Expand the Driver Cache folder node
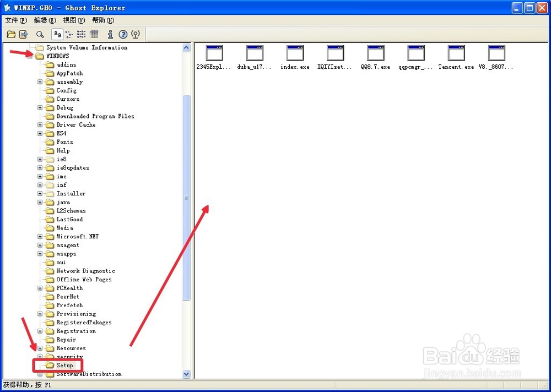The image size is (551, 392). [40, 124]
